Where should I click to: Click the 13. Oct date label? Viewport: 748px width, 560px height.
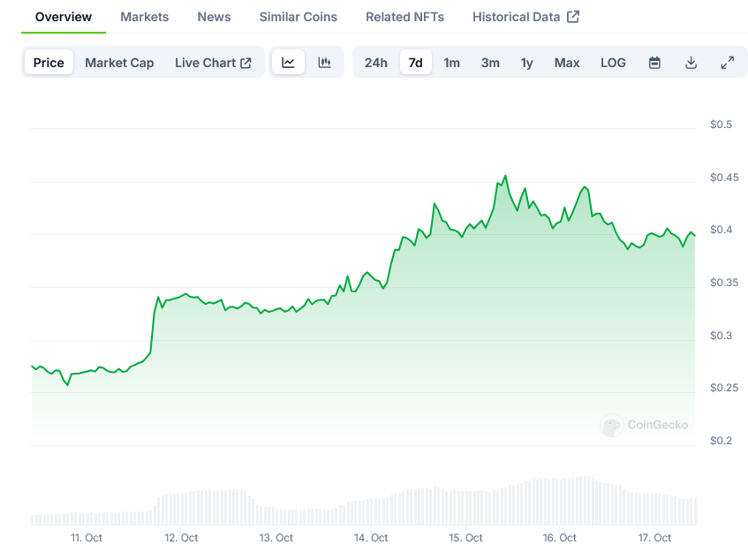[276, 538]
